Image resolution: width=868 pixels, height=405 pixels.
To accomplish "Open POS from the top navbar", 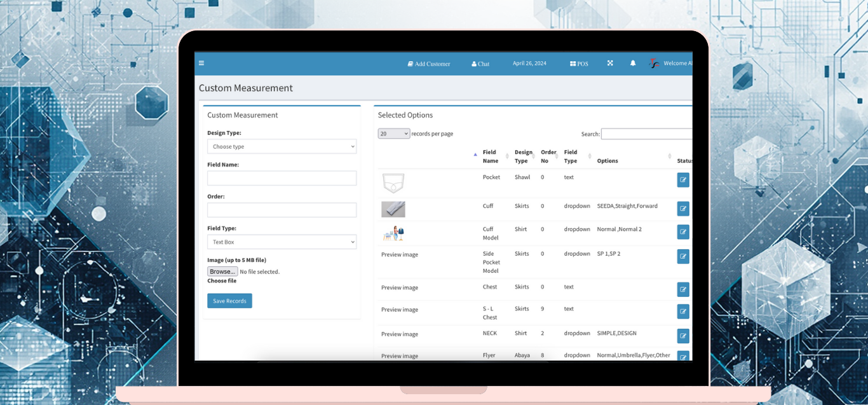I will pyautogui.click(x=579, y=64).
